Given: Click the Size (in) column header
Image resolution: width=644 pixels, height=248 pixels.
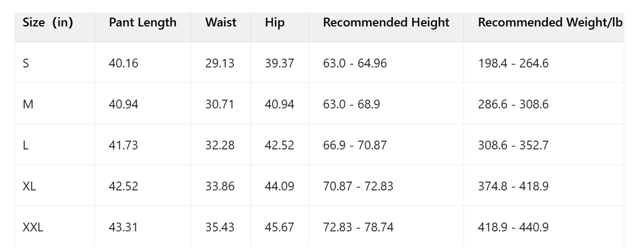Looking at the screenshot, I should pyautogui.click(x=48, y=23).
